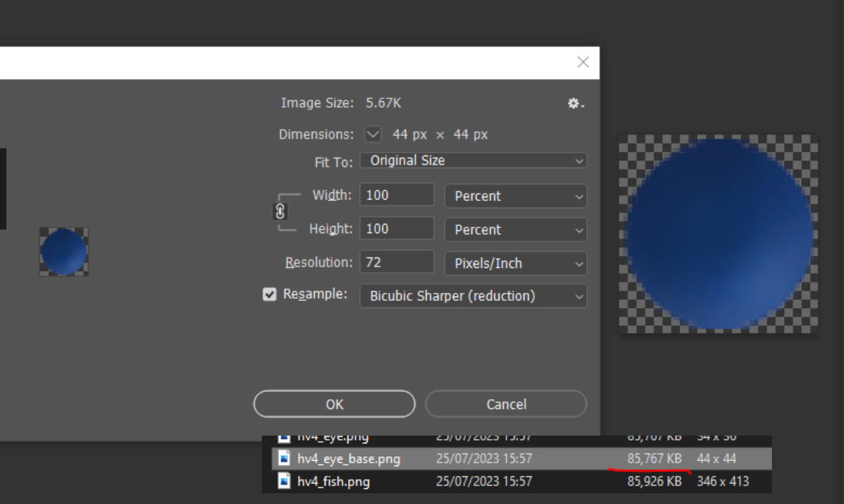
Task: Open the Resolution Pixels/Inch dropdown
Action: [515, 263]
